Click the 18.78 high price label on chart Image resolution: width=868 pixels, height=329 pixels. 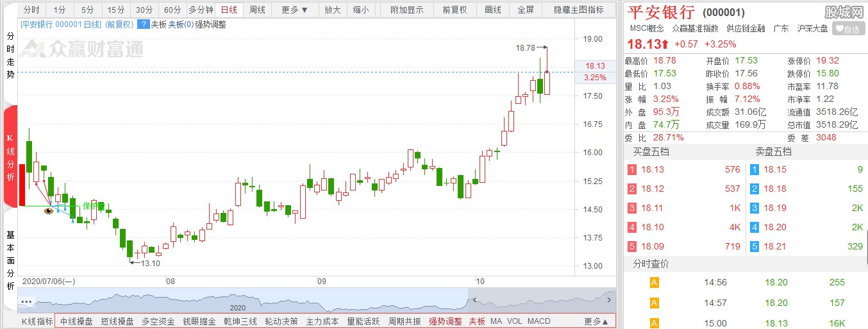point(525,47)
